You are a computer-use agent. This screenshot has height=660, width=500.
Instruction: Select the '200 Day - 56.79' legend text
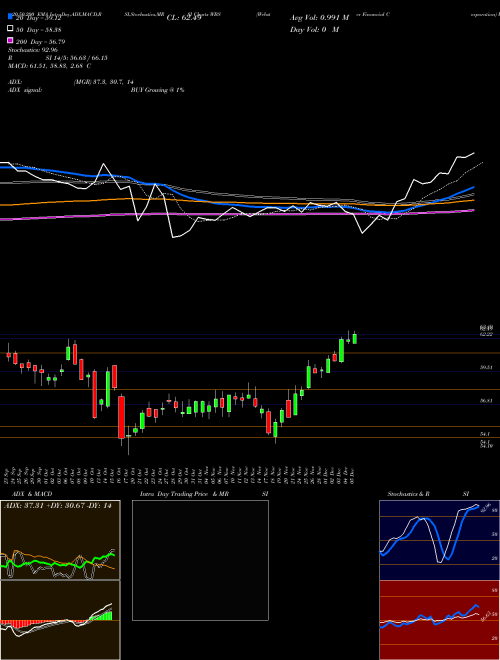coord(40,42)
